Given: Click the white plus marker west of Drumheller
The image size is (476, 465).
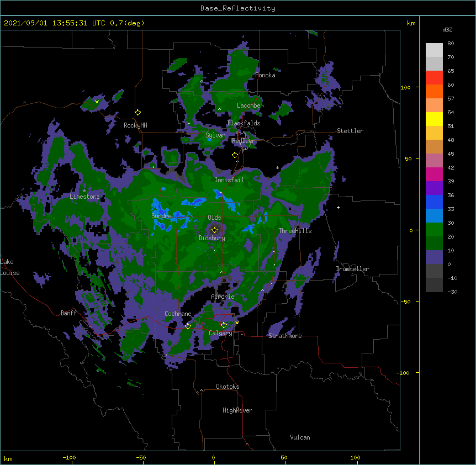Looking at the screenshot, I should pyautogui.click(x=338, y=207).
